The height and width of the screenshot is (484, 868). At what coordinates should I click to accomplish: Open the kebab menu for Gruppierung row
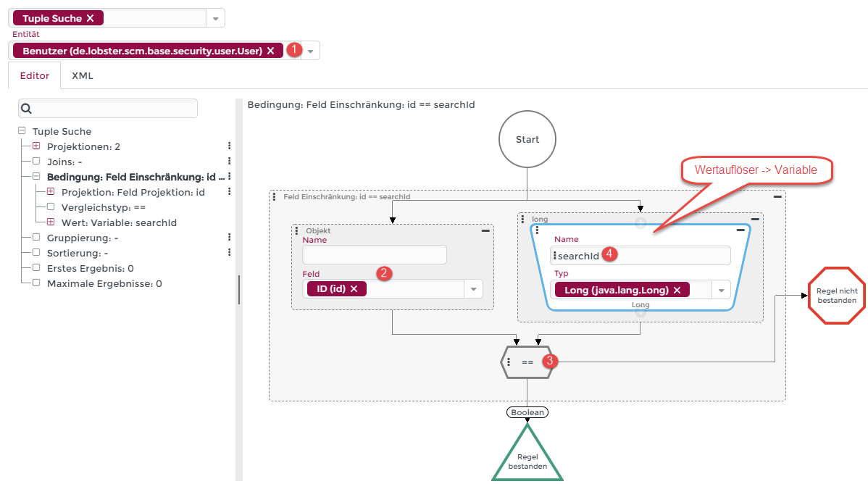point(229,238)
